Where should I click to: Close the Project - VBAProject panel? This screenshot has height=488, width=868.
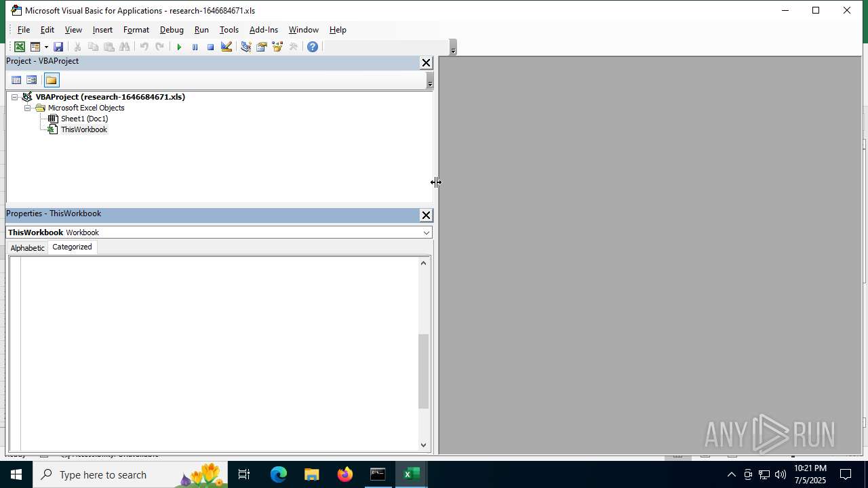point(426,63)
